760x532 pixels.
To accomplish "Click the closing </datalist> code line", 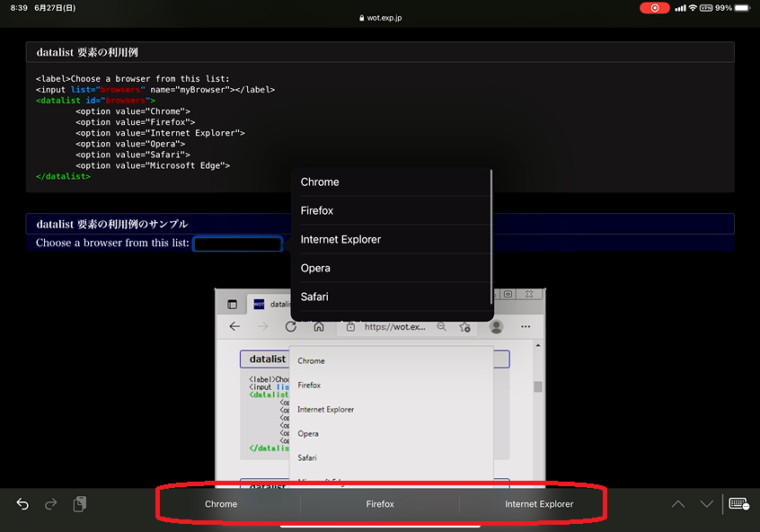I will 63,176.
